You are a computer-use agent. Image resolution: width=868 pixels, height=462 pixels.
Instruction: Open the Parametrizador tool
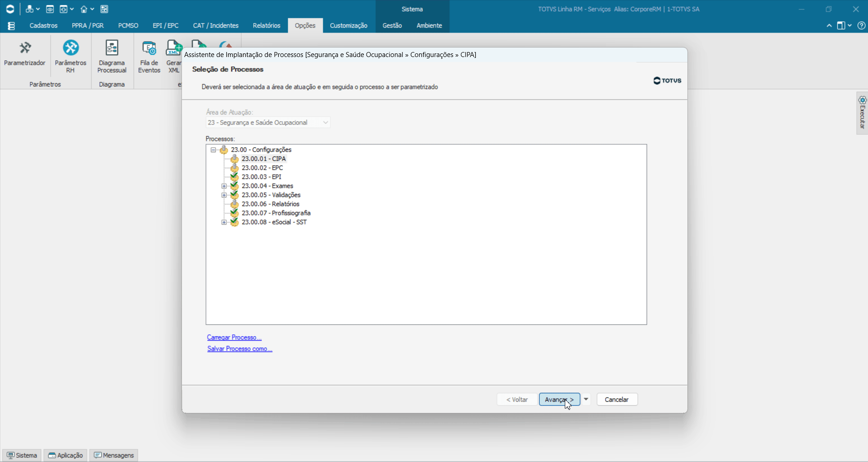(25, 54)
